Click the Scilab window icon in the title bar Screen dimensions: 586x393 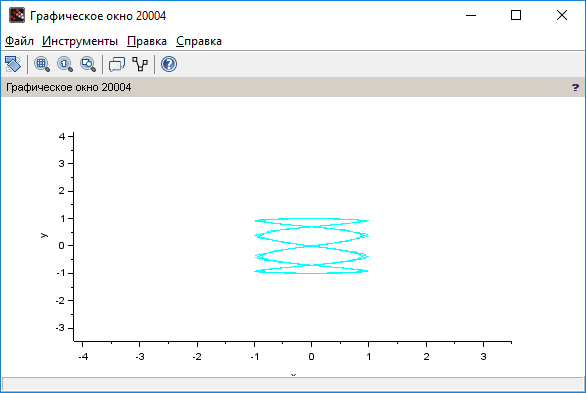pyautogui.click(x=17, y=15)
